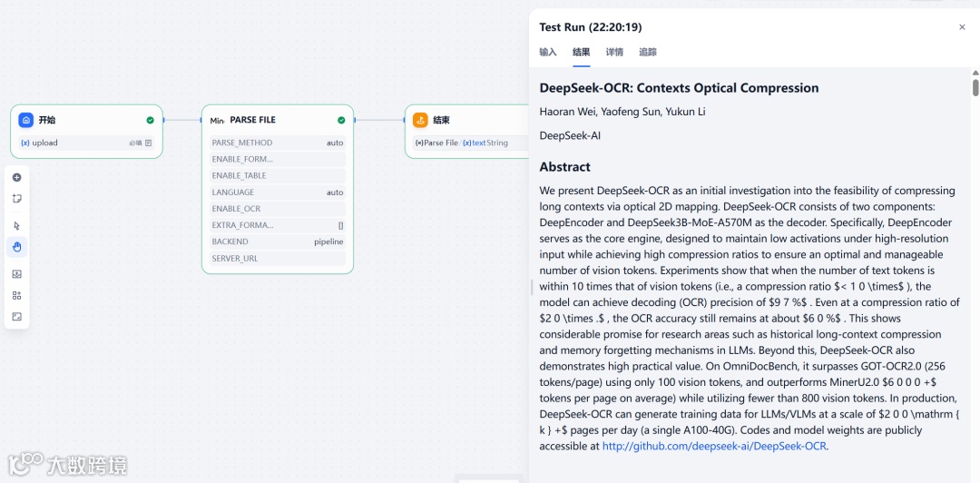Click the Abstract heading
980x483 pixels.
click(565, 167)
